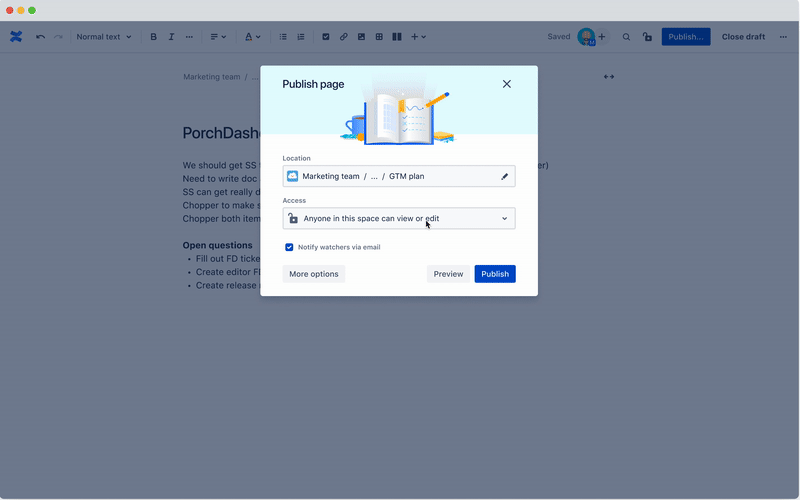Insert a table
Viewport: 800px width, 500px height.
[x=379, y=37]
